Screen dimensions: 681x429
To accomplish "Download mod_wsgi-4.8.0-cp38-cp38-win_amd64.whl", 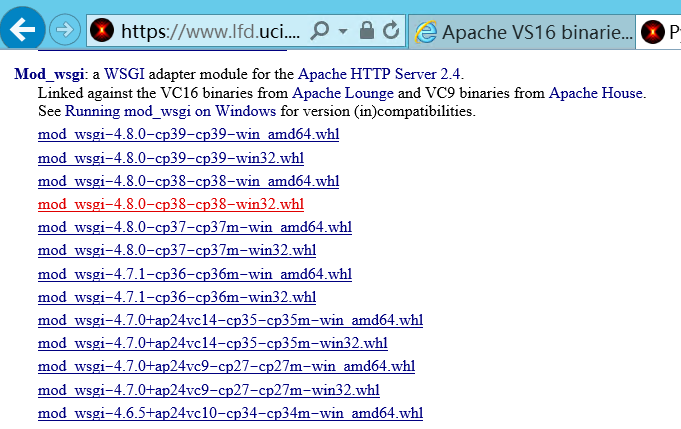I will point(188,181).
